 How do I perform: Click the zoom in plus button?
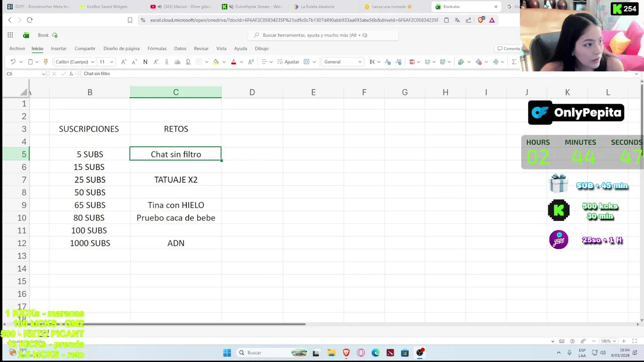tap(624, 341)
